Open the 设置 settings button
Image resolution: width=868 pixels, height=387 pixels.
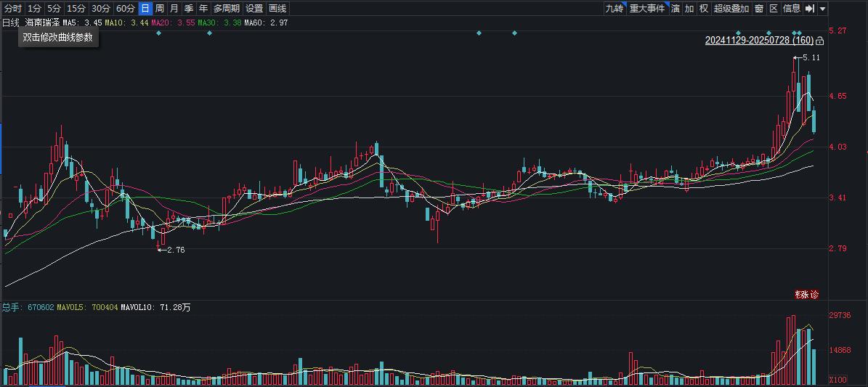(254, 8)
